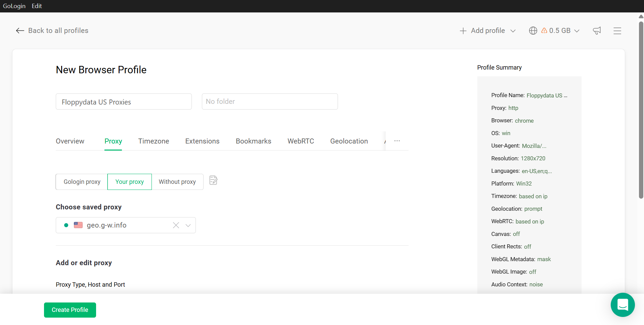Expand the 0.5 GB traffic dropdown
Screen dimensions: 644x325
[x=577, y=31]
